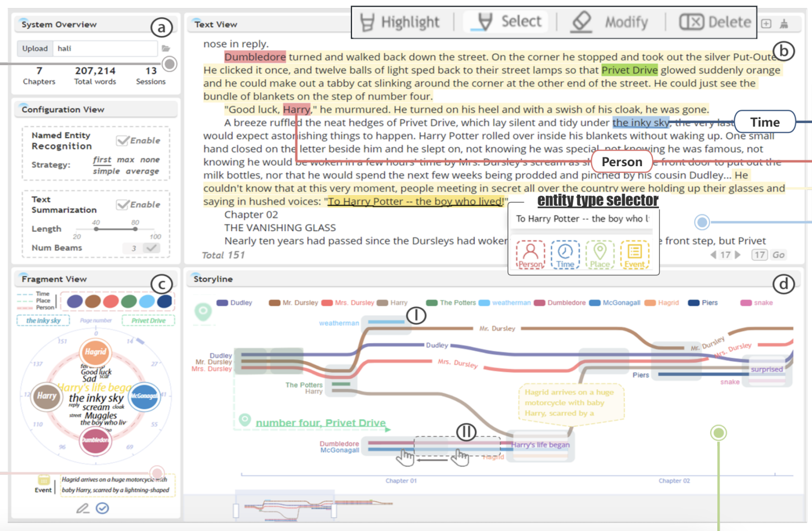This screenshot has height=531, width=812.
Task: Click the Num Beams value field
Action: click(133, 248)
